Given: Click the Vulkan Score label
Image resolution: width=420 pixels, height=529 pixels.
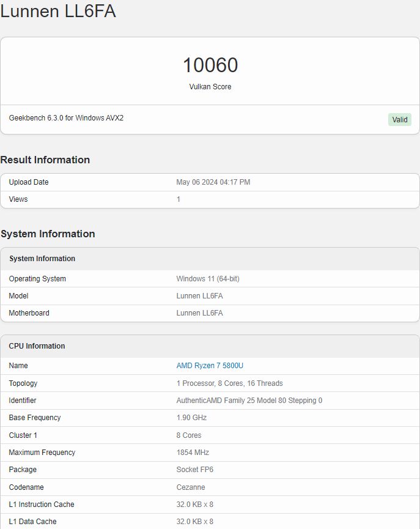Looking at the screenshot, I should (x=210, y=87).
